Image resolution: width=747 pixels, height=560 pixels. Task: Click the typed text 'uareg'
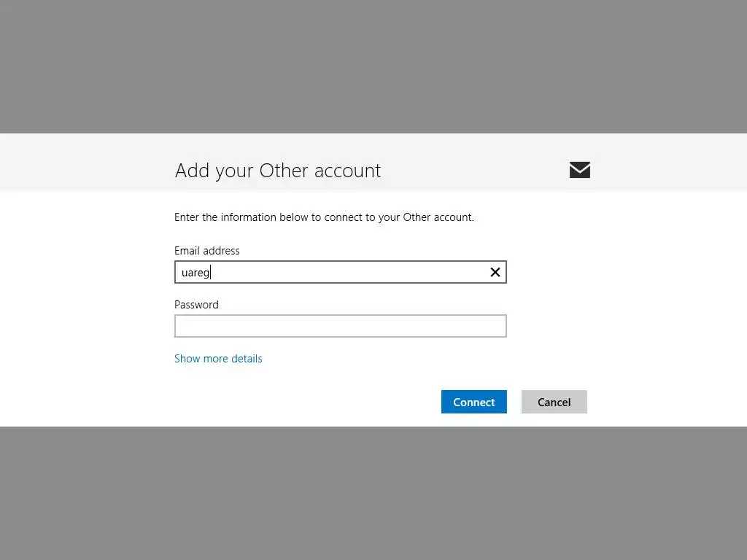point(195,273)
